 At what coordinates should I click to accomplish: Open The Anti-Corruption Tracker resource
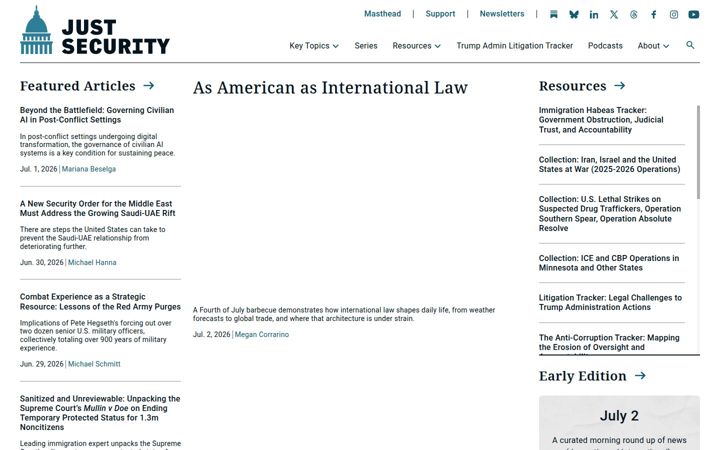coord(609,343)
